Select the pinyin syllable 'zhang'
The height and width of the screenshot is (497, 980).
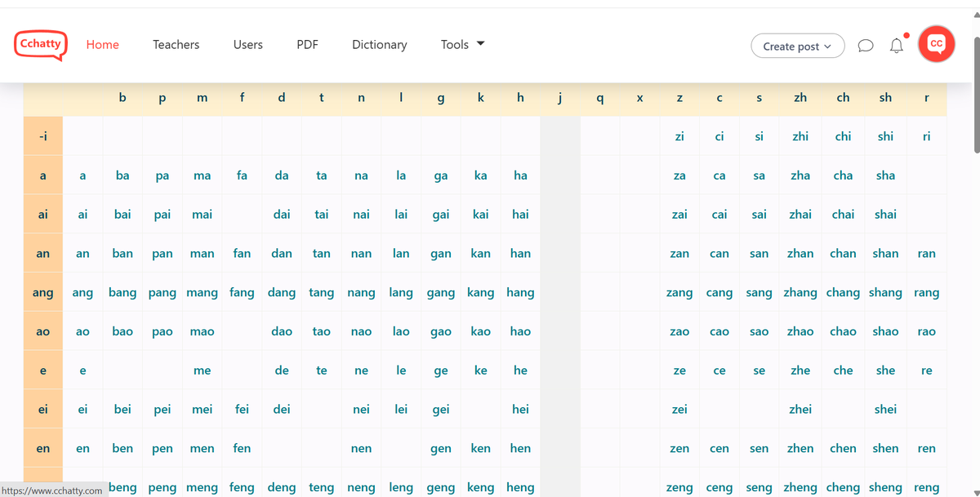[x=800, y=292]
